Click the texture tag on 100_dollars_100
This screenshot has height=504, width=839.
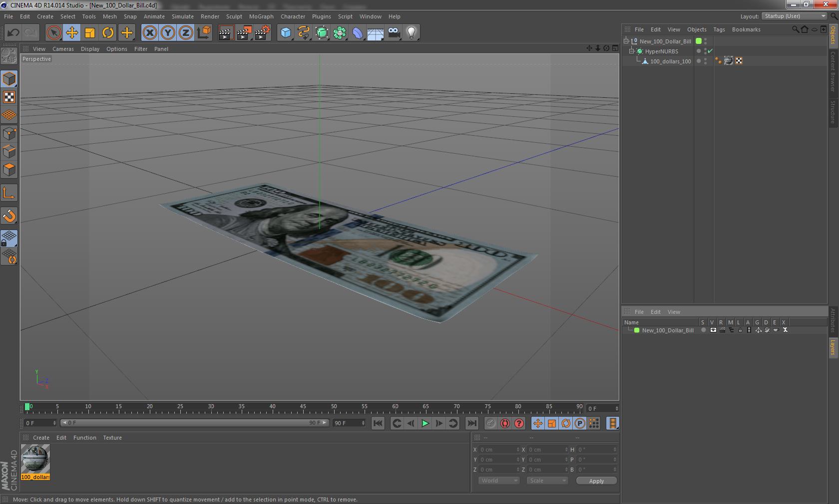pyautogui.click(x=729, y=61)
